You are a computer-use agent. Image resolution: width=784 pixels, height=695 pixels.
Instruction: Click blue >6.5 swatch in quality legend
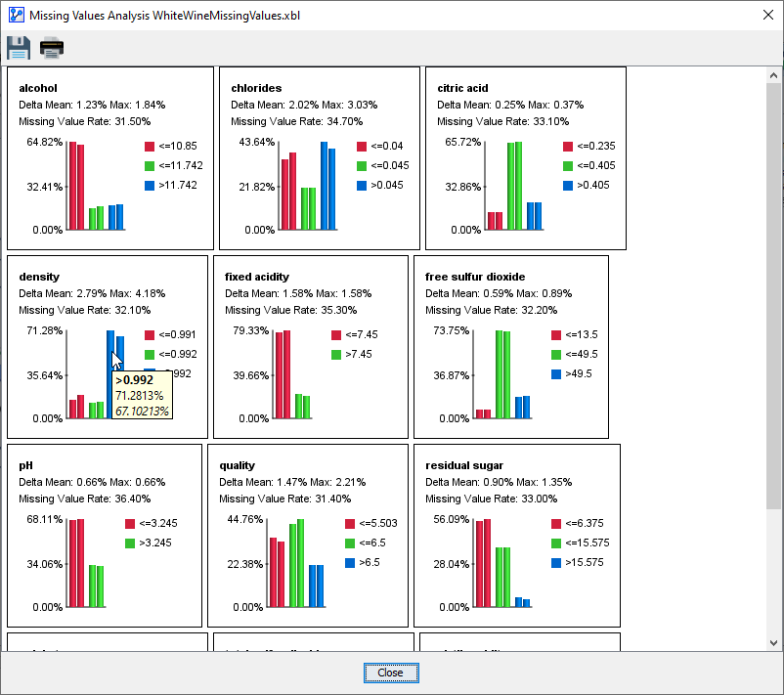click(350, 563)
